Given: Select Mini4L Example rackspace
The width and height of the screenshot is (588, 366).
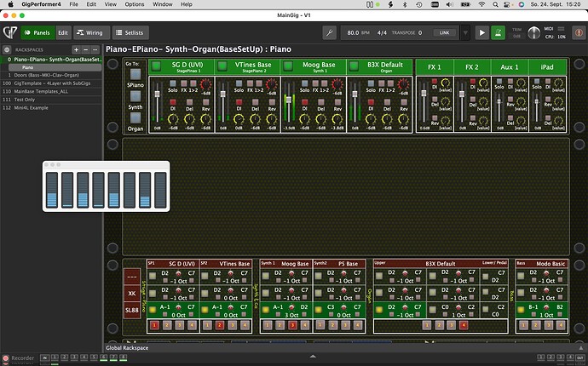Looking at the screenshot, I should [51, 108].
